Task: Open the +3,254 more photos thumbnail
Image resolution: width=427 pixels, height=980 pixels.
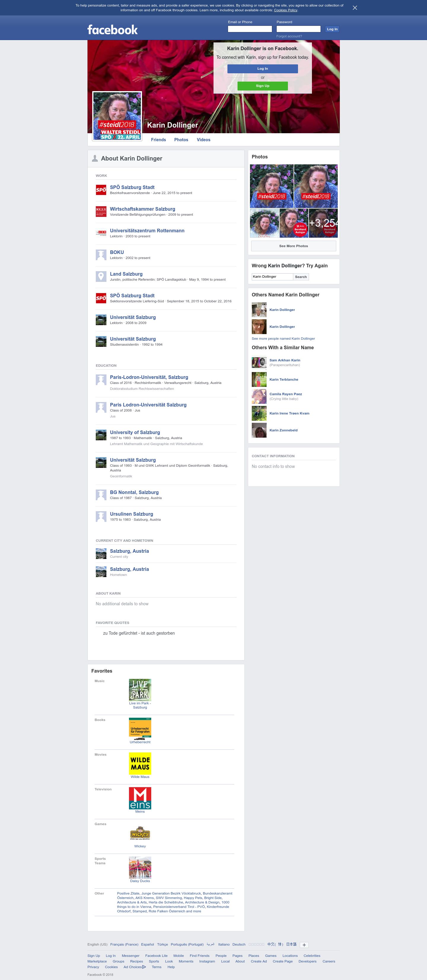Action: click(x=323, y=223)
